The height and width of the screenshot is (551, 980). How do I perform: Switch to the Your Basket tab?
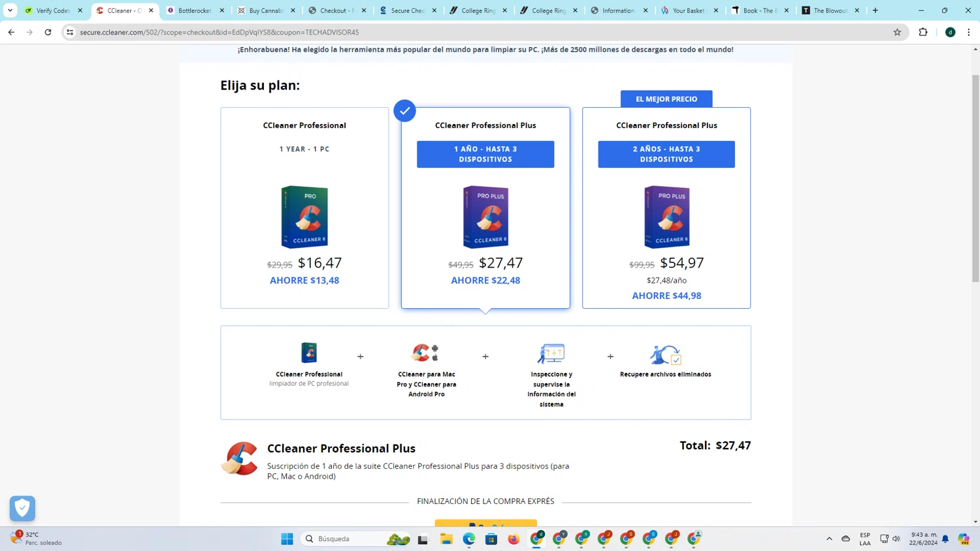click(689, 10)
